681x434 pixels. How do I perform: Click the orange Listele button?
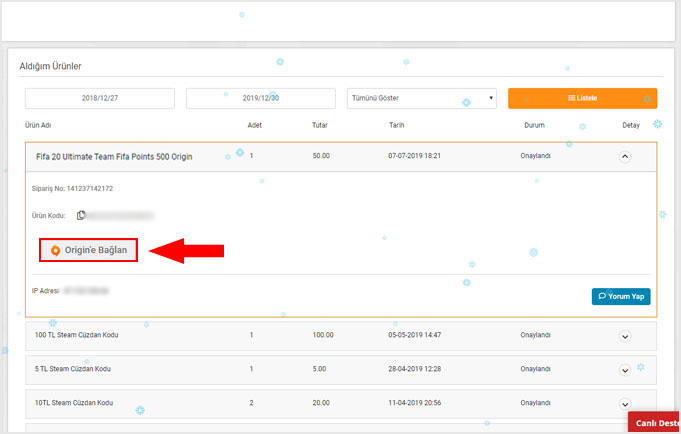point(582,98)
